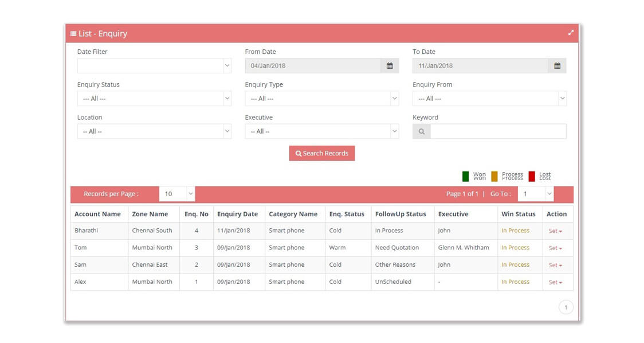
Task: Click the From Date field showing 04/Jan/2018
Action: (x=313, y=66)
